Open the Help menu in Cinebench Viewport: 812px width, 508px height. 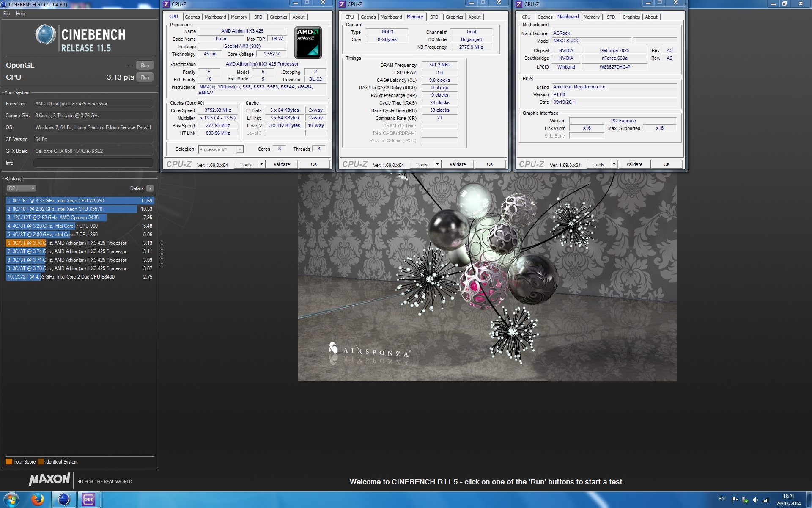(21, 14)
